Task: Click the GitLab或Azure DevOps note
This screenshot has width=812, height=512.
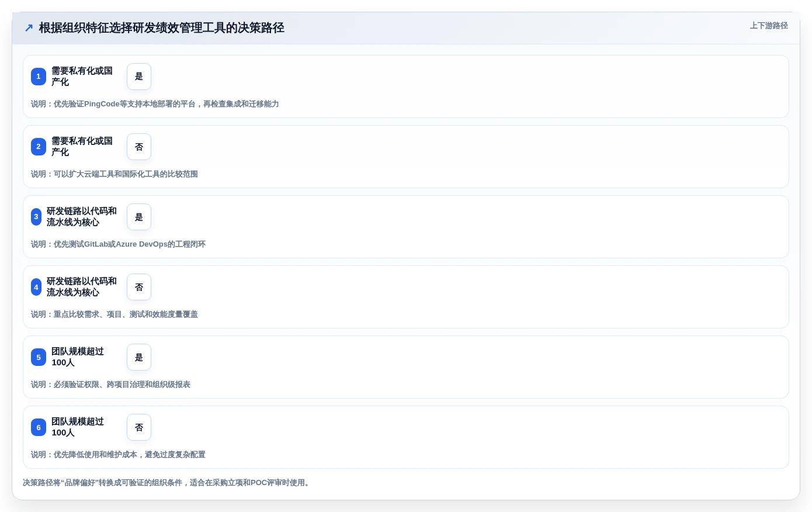Action: (118, 244)
